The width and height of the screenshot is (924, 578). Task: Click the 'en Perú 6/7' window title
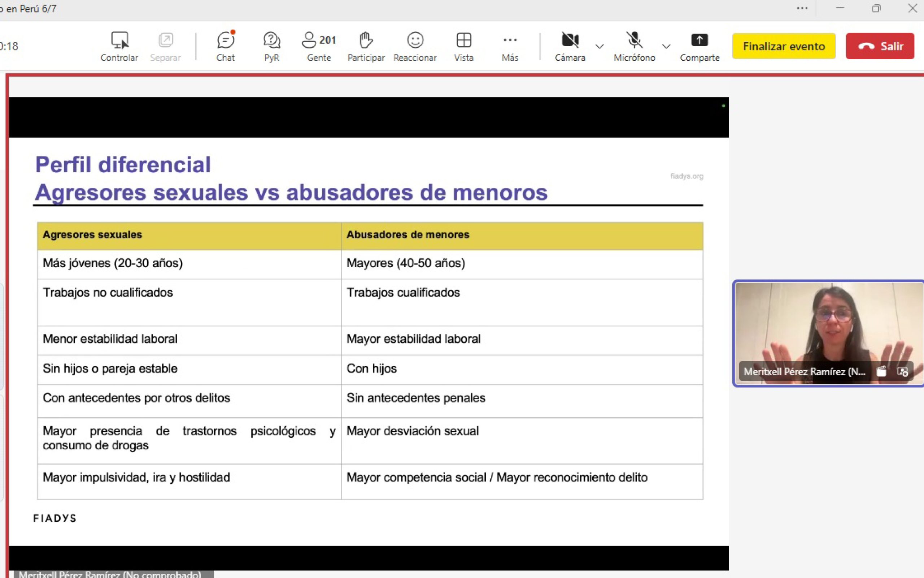click(29, 8)
